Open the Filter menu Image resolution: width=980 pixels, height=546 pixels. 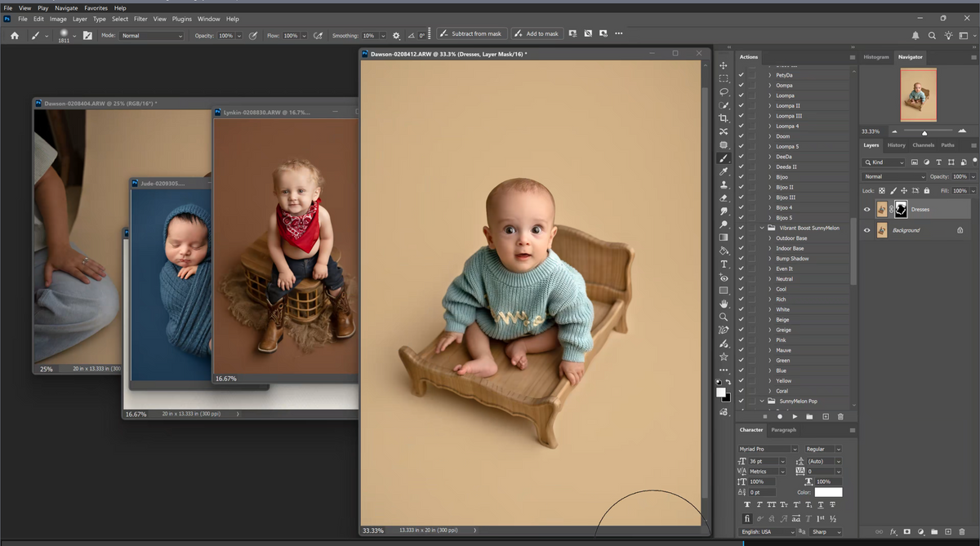[139, 19]
